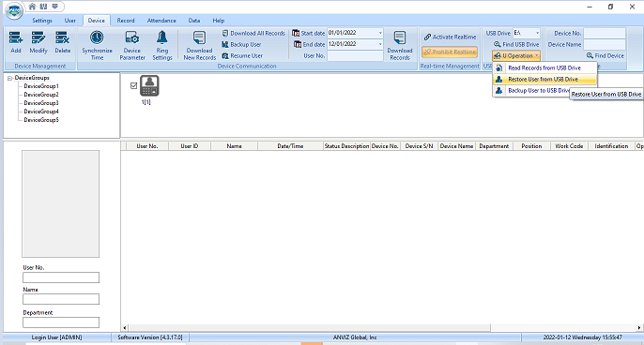The image size is (644, 345).
Task: Click the Device Name input field
Action: click(605, 44)
